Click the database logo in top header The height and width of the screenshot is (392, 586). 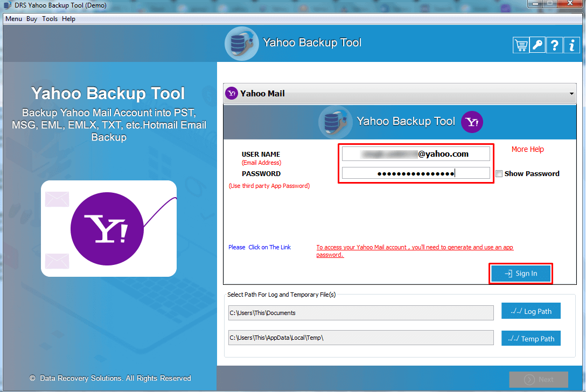(x=241, y=44)
